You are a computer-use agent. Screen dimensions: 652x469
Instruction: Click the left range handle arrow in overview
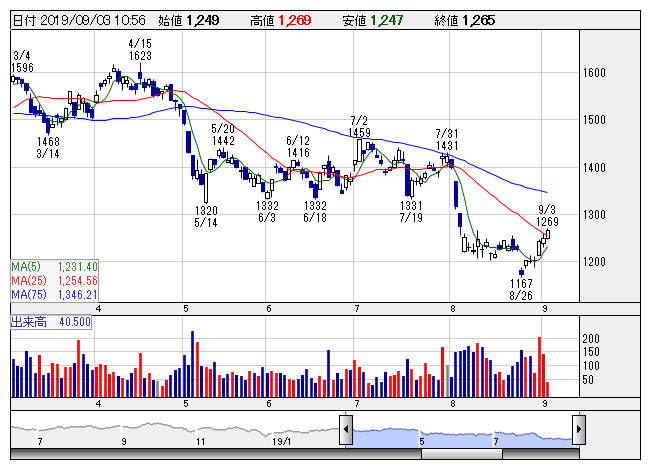pyautogui.click(x=345, y=432)
